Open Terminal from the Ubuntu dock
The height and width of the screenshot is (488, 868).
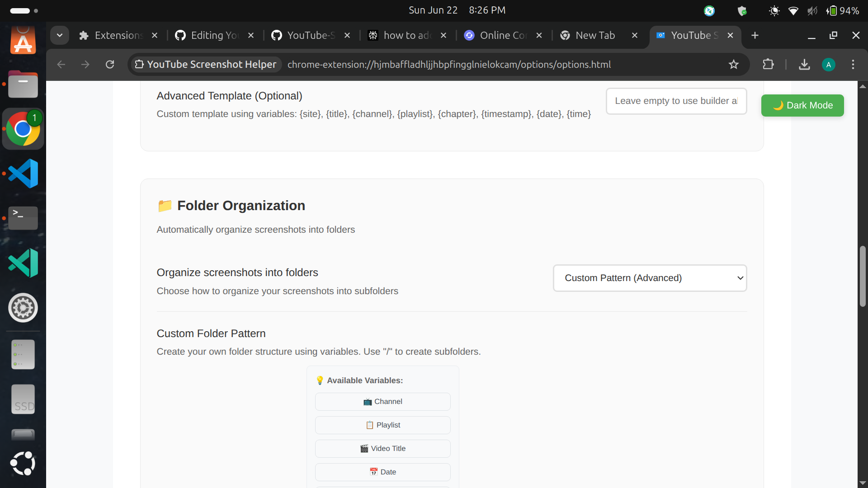click(x=23, y=218)
